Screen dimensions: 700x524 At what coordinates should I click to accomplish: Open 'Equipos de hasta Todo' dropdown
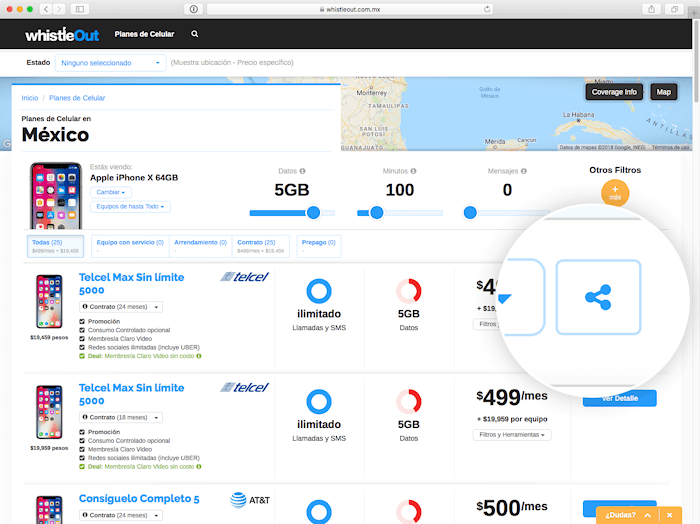[x=130, y=207]
